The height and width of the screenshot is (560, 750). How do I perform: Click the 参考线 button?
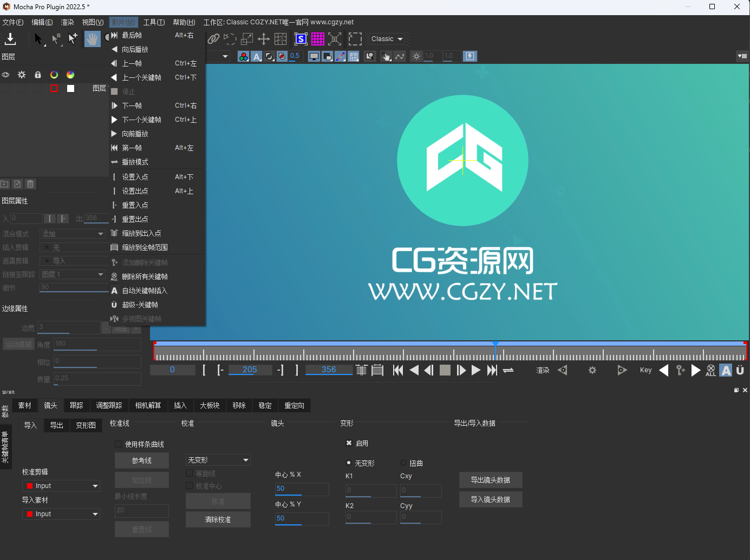click(x=142, y=460)
